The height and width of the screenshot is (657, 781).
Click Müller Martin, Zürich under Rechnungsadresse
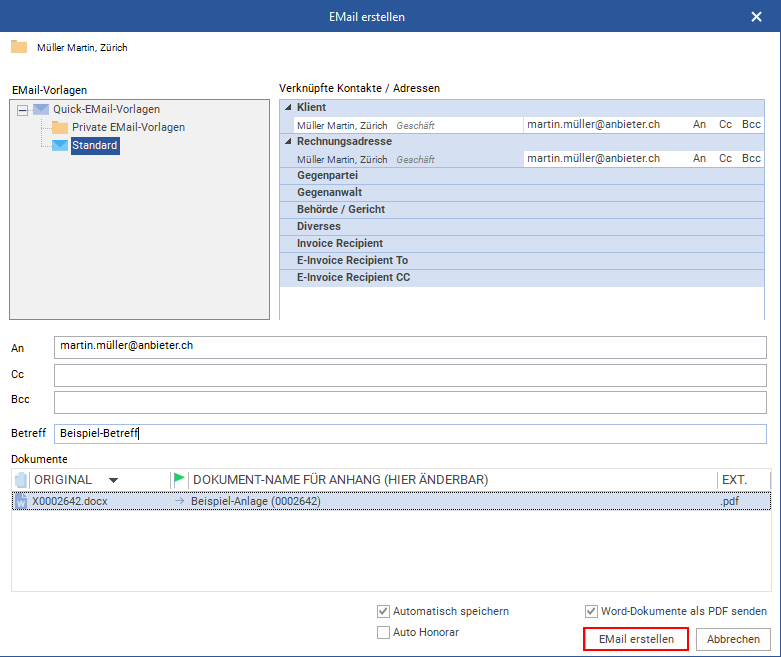[342, 159]
